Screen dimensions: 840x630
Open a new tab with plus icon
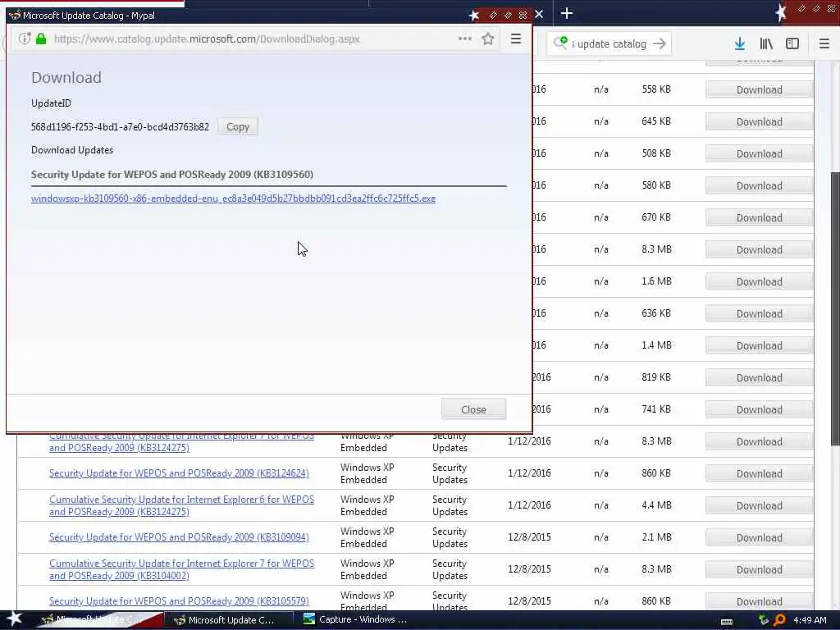tap(566, 13)
